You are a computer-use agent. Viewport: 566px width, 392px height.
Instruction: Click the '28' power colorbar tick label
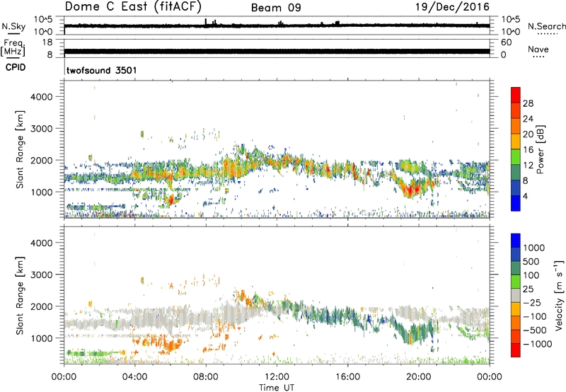point(528,103)
